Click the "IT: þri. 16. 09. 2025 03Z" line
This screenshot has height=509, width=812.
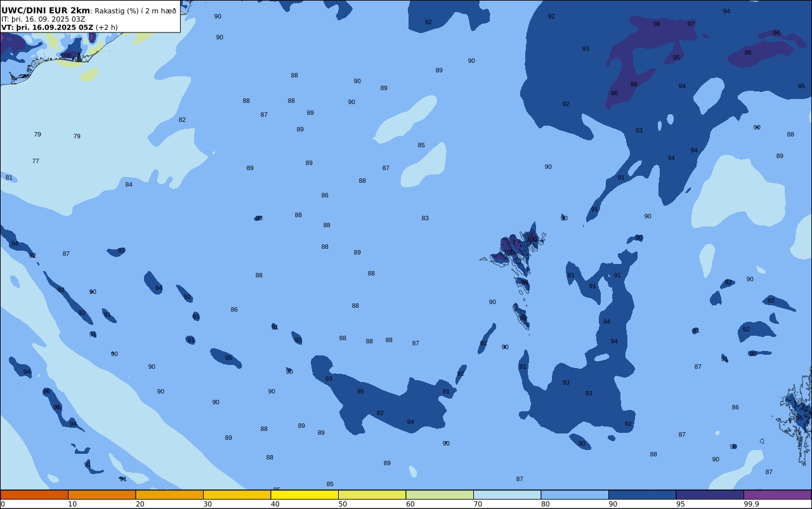point(43,19)
